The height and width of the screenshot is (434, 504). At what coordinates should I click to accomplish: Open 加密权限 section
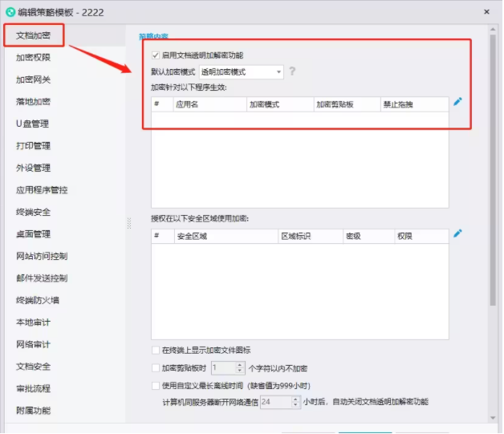(34, 58)
